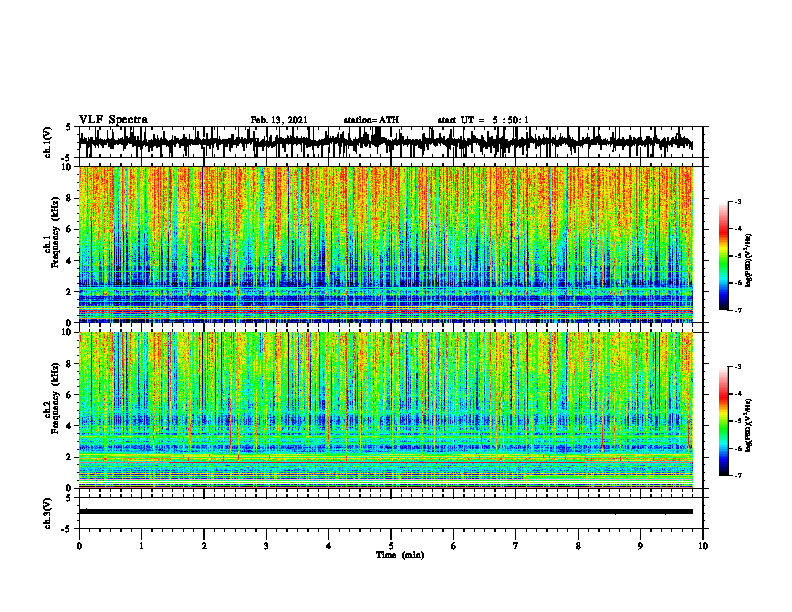792x612 pixels.
Task: Click the "-7" label on the upper color bar
Action: 738,310
